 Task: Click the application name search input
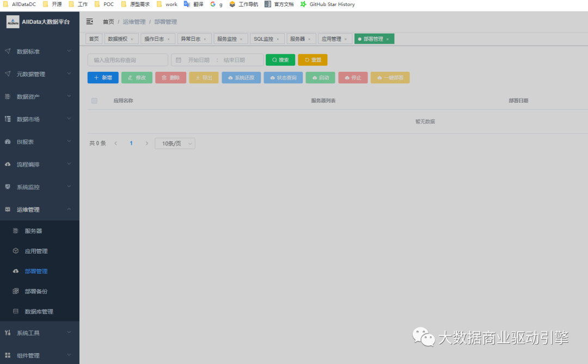tap(127, 60)
